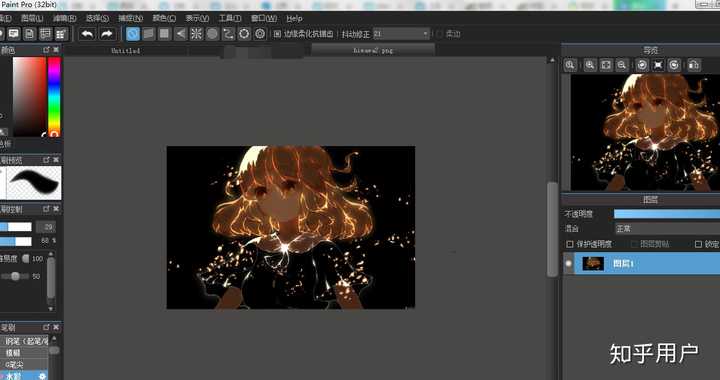Click the grid materials toolbar icon

(x=61, y=34)
